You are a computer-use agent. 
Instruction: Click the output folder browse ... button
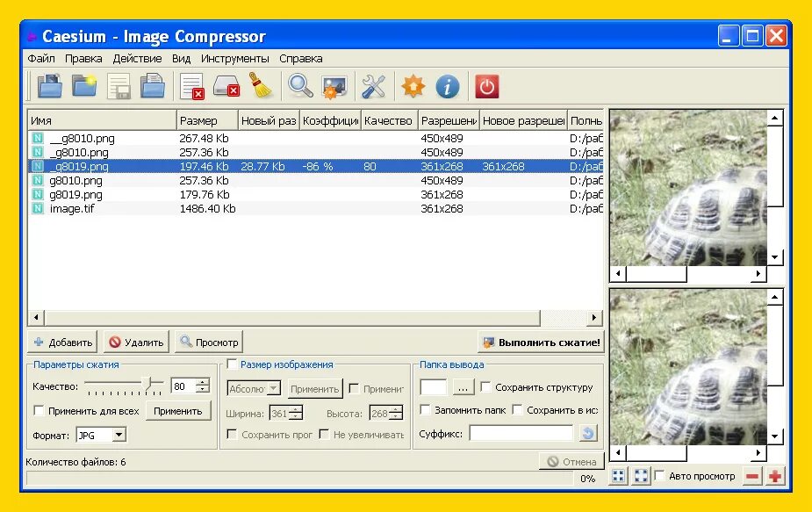463,387
